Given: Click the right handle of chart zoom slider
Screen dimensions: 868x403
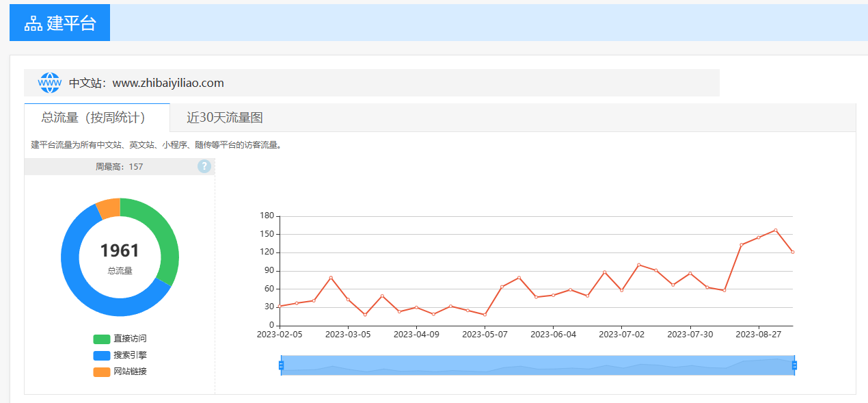Looking at the screenshot, I should click(794, 365).
